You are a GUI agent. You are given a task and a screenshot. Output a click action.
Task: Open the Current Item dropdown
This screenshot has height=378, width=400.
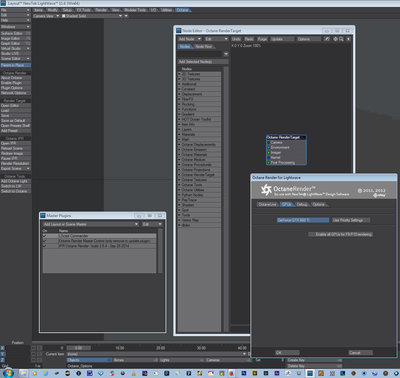(157, 354)
